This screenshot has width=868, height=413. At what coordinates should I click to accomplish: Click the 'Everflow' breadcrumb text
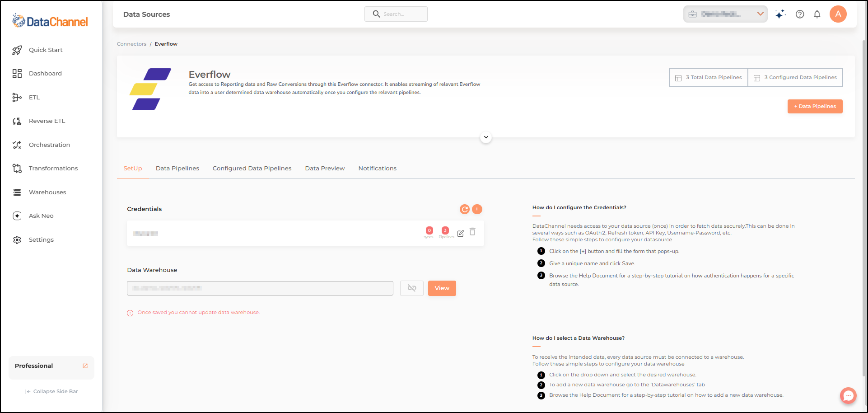pyautogui.click(x=166, y=44)
